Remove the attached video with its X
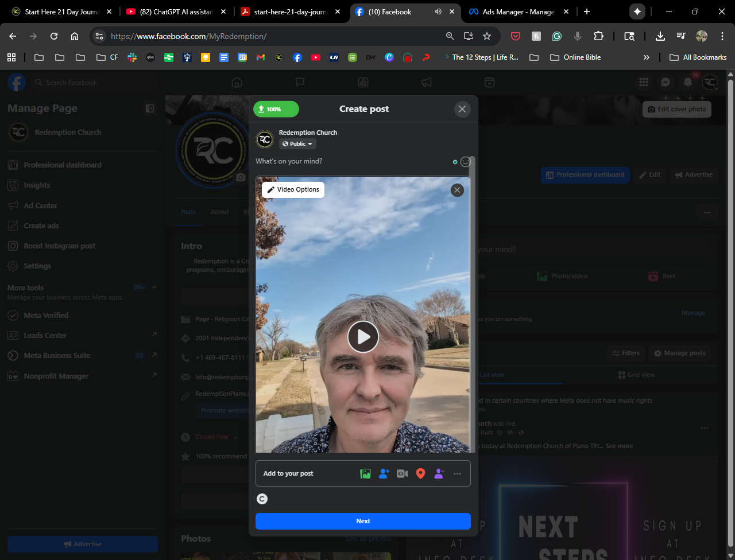Screen dimensions: 735x560 click(457, 190)
